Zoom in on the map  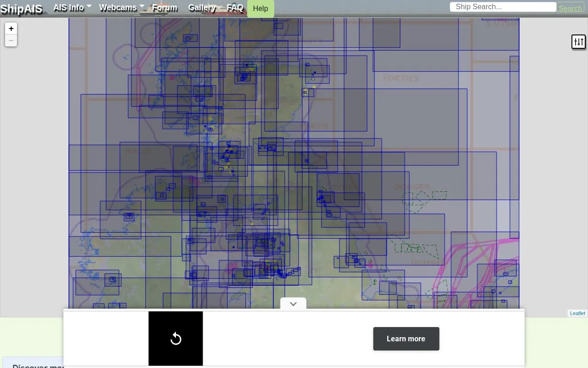(x=11, y=29)
